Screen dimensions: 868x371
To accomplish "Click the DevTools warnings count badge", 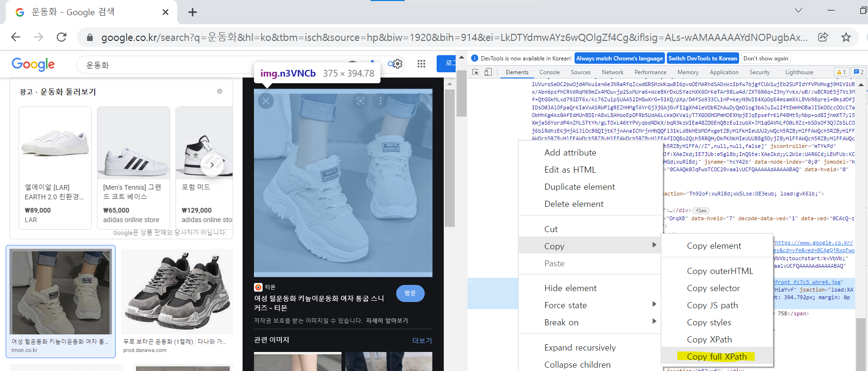I will (841, 72).
